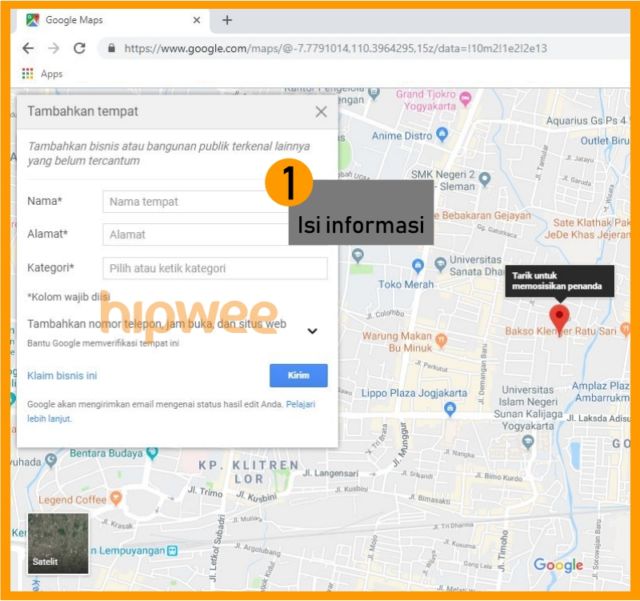Reload the page with refresh icon
Viewport: 640px width, 601px height.
coord(79,48)
